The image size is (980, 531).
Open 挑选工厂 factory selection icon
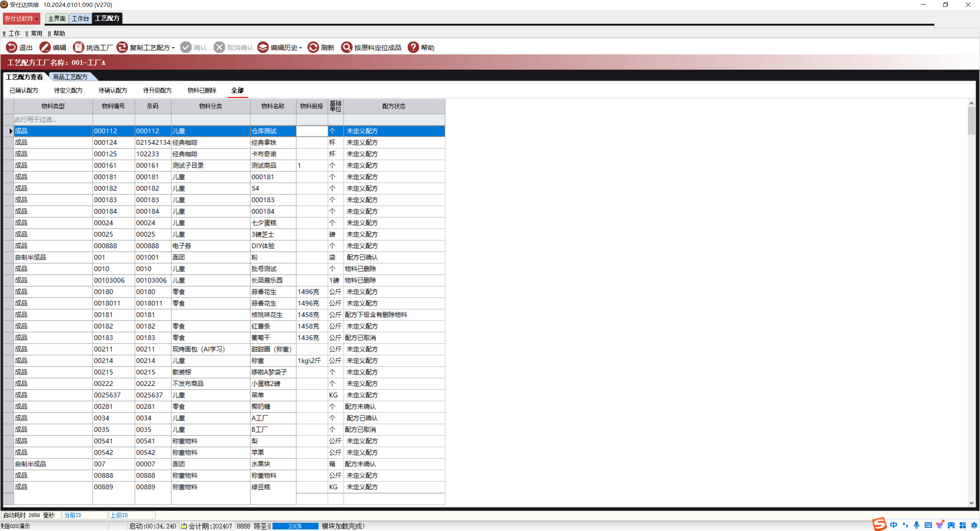(x=78, y=47)
